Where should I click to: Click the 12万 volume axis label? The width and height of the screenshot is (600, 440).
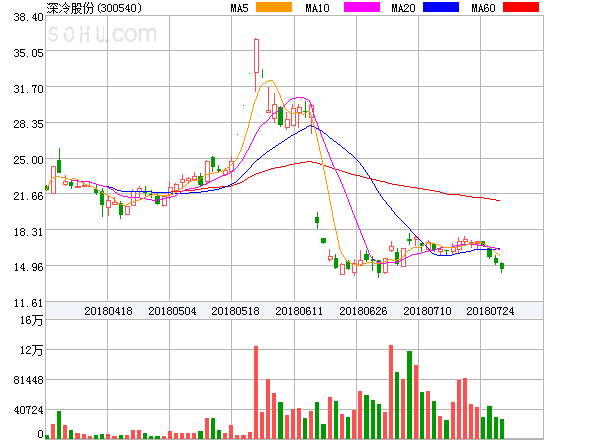pos(31,350)
